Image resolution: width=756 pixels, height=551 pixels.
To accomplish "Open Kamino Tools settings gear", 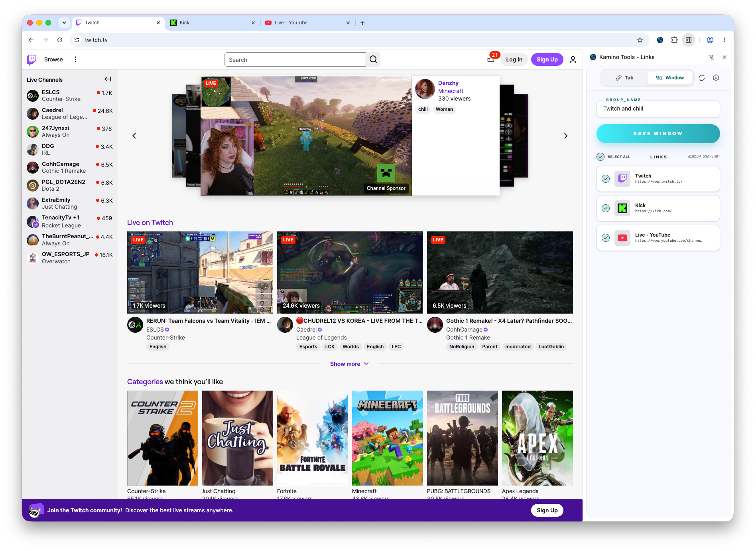I will [716, 78].
